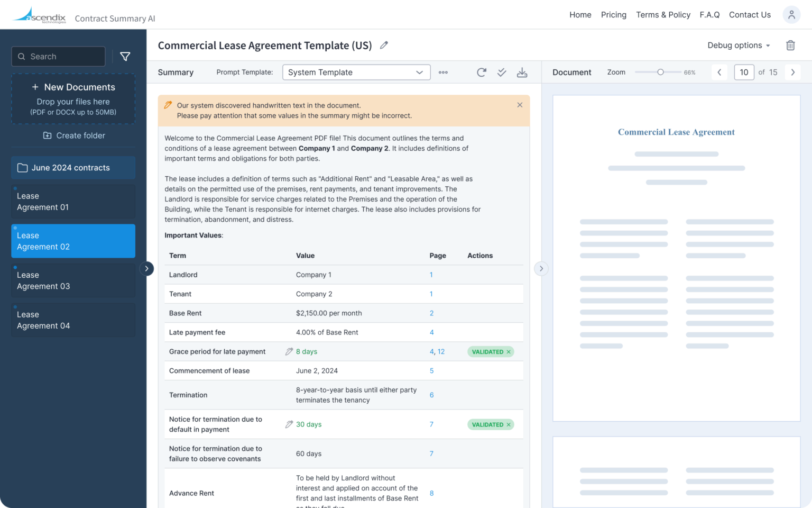Screen dimensions: 812x508
Task: Select Lease Agreement 03 document
Action: point(73,280)
